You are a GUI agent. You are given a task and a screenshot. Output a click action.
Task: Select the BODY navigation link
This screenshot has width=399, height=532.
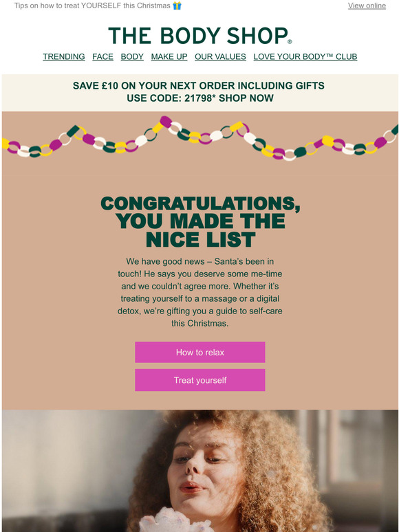point(132,56)
